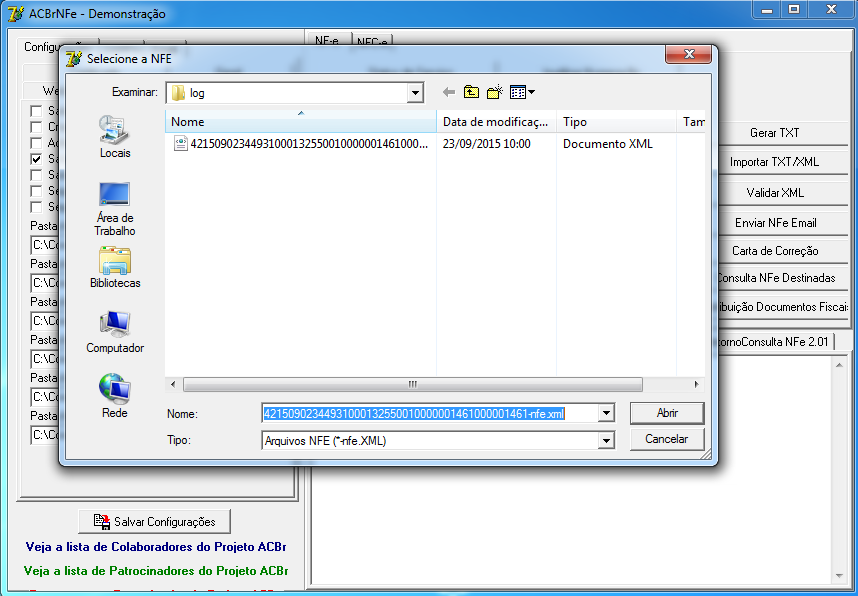Click file list scroll left arrow
This screenshot has height=596, width=858.
click(x=173, y=384)
